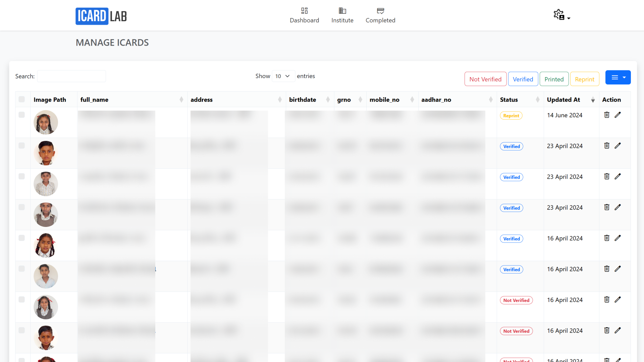The width and height of the screenshot is (644, 362).
Task: Sort table by Status column
Action: [x=520, y=100]
